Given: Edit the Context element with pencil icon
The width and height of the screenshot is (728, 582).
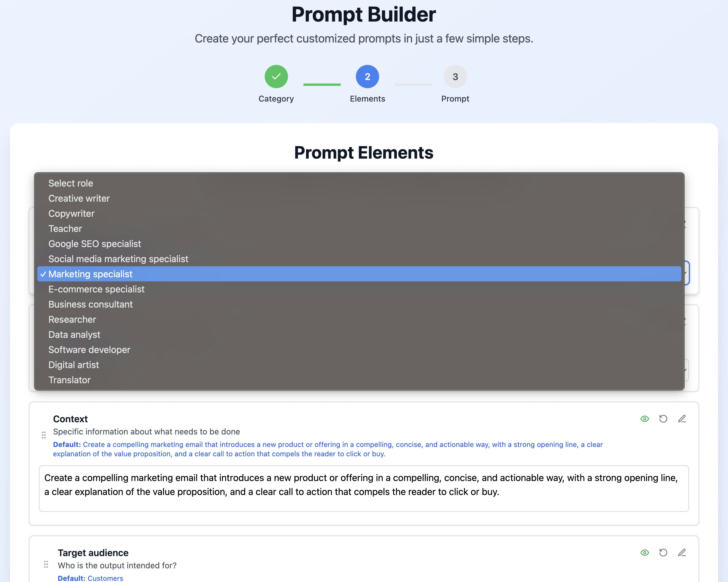Looking at the screenshot, I should [x=682, y=419].
